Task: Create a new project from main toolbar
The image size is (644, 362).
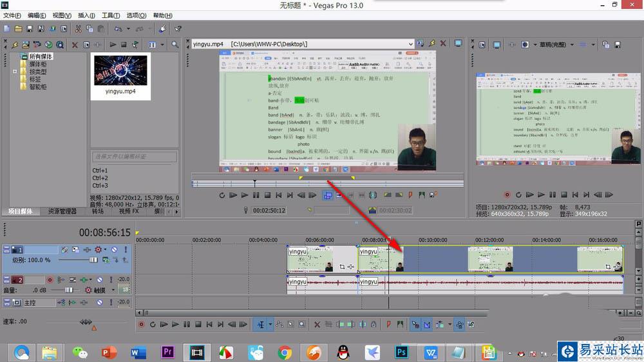Action: click(7, 29)
